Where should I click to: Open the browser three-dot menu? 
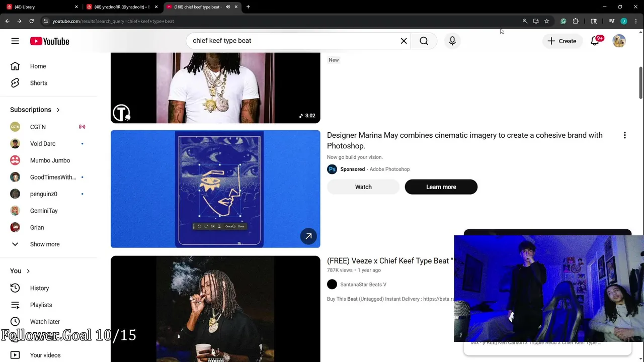tap(636, 21)
